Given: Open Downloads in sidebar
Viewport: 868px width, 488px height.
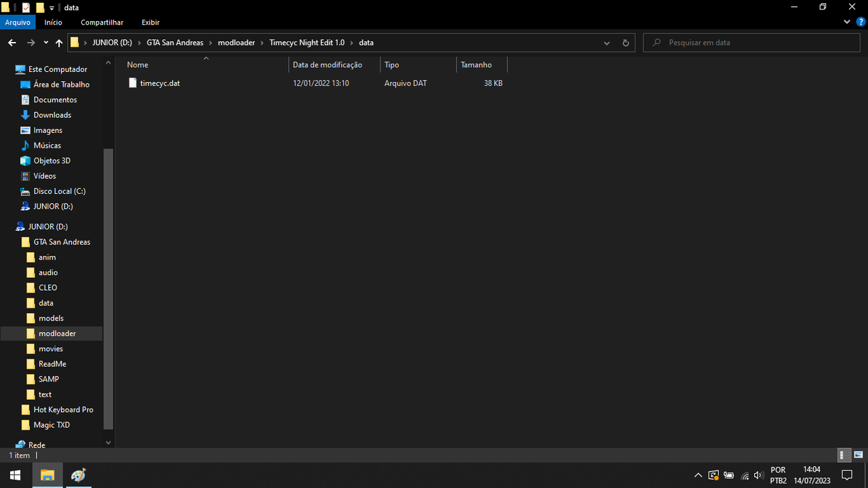Looking at the screenshot, I should [x=52, y=115].
